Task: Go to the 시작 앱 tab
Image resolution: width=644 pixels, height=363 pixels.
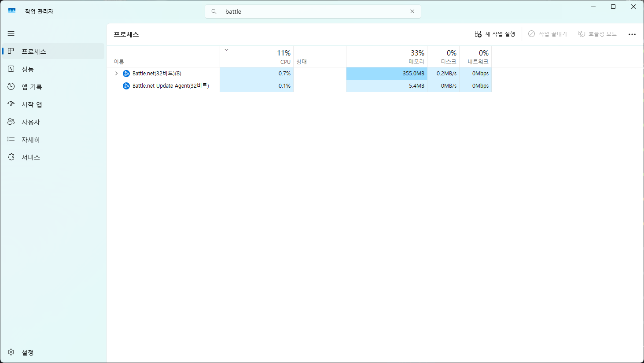Action: pyautogui.click(x=53, y=104)
